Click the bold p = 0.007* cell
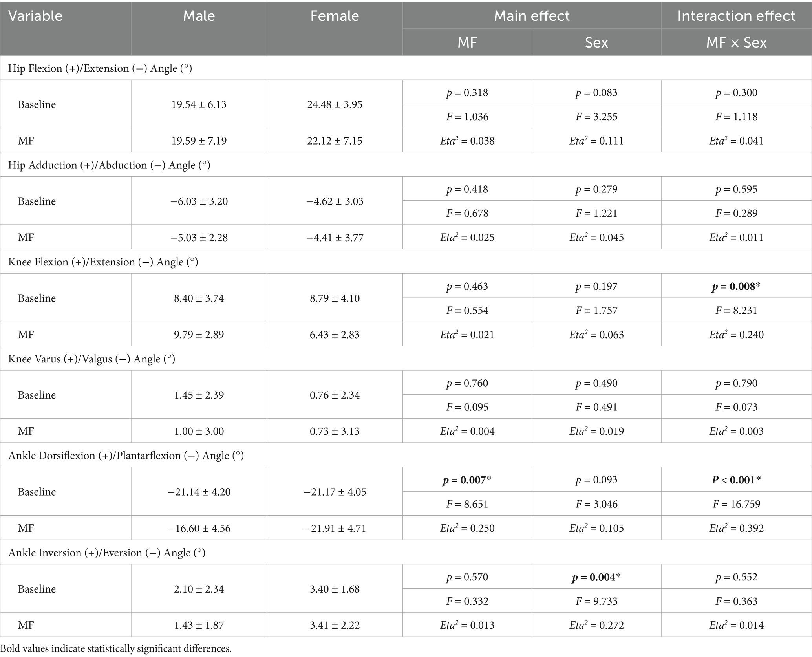The image size is (812, 657). pos(467,480)
